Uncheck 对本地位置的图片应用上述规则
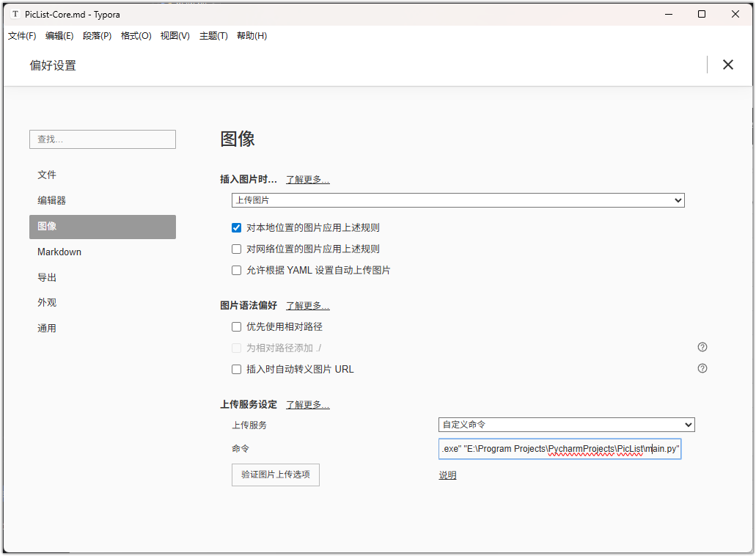This screenshot has height=556, width=756. [236, 227]
